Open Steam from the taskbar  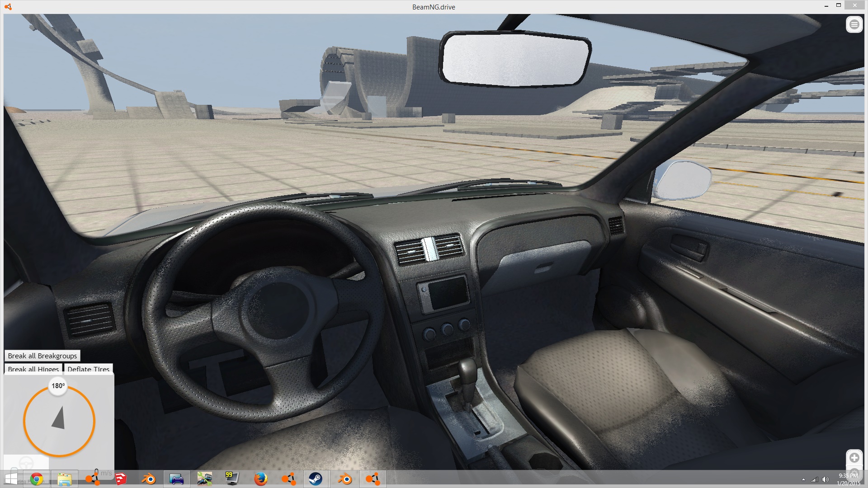(316, 479)
